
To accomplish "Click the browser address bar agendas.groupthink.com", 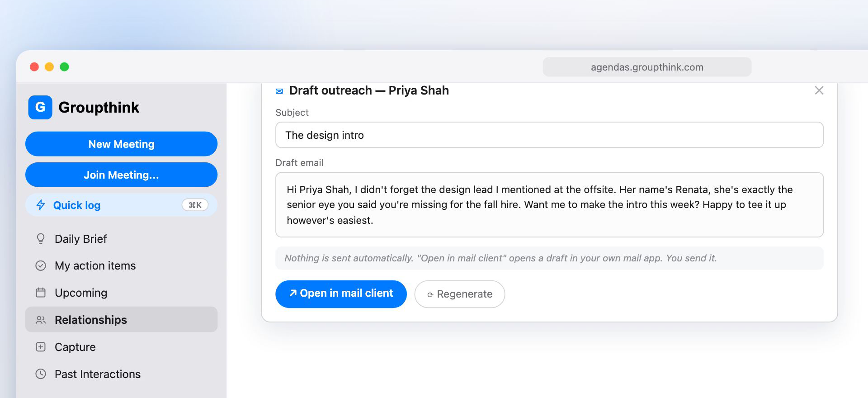I will (x=647, y=67).
